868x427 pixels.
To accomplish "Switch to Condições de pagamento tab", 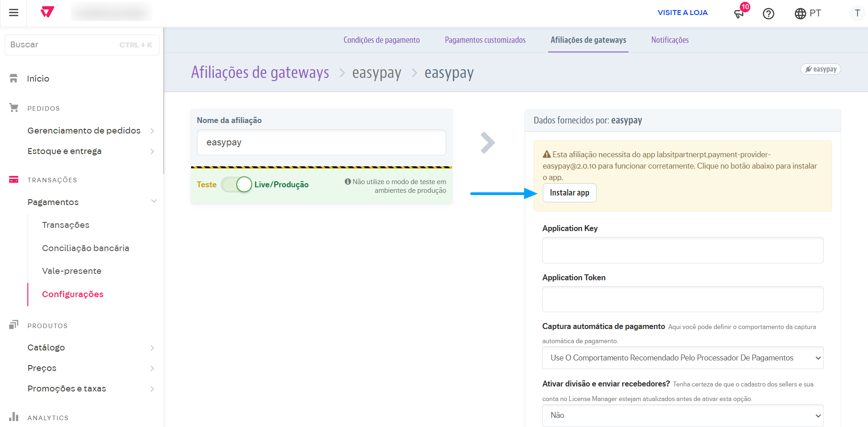I will (381, 40).
